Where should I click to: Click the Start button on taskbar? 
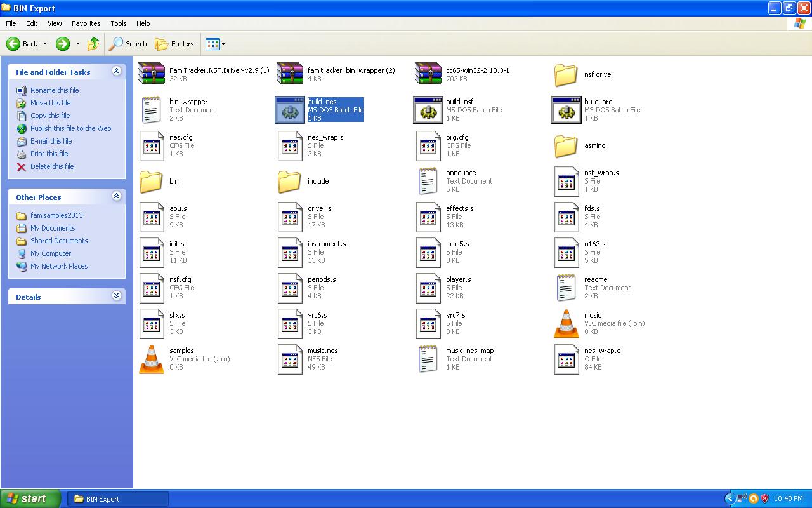30,498
